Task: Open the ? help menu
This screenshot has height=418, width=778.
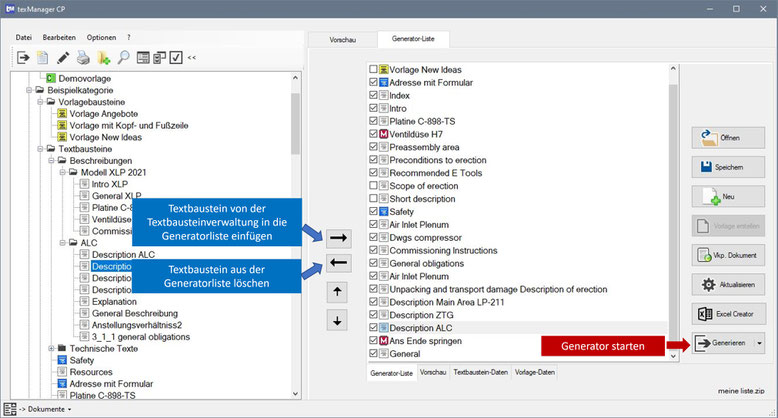Action: (x=129, y=37)
